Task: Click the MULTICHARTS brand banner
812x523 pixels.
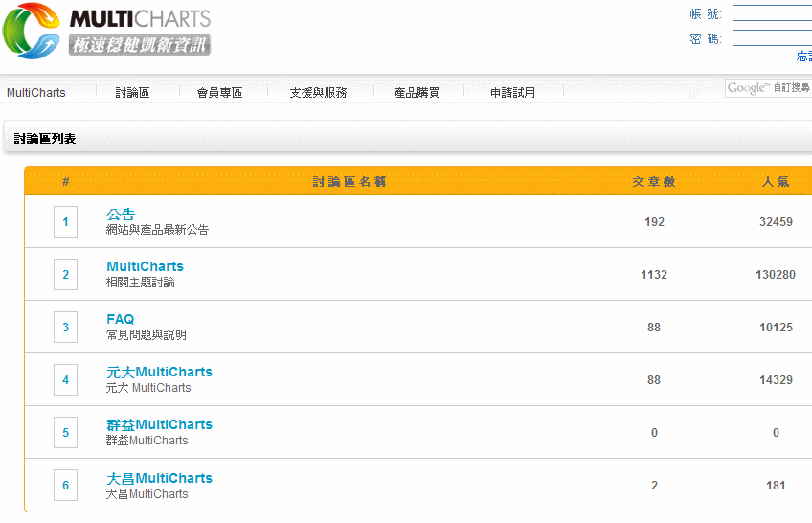Action: [x=140, y=32]
